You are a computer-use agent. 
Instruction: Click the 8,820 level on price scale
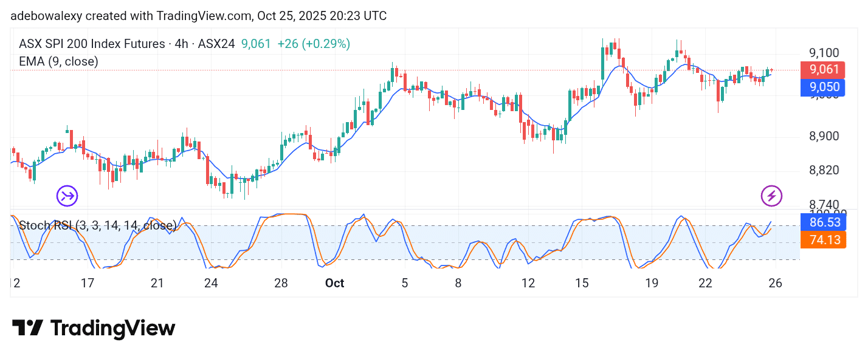tap(824, 170)
